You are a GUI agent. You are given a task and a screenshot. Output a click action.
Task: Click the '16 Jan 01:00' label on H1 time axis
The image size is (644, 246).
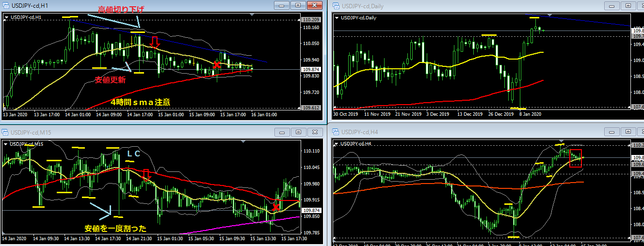(264, 115)
